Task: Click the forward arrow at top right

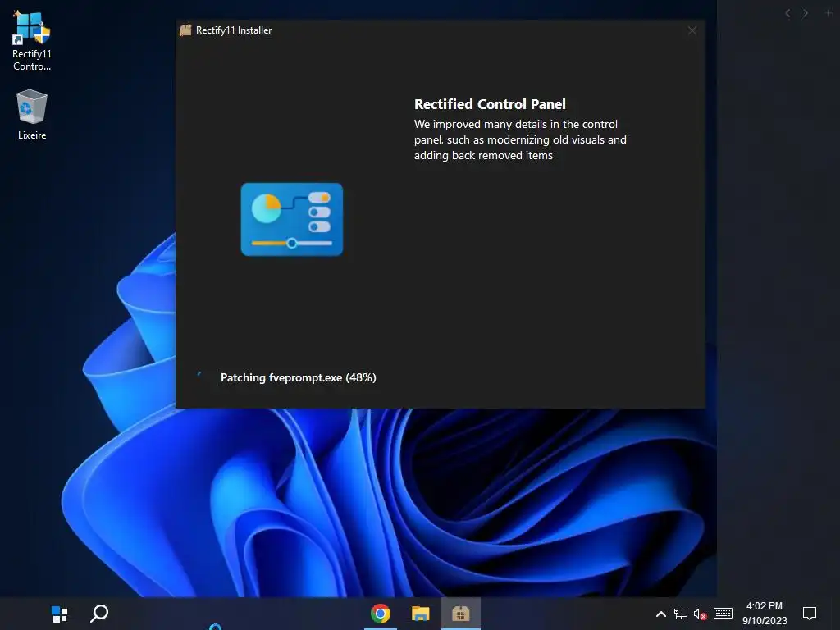Action: point(806,13)
